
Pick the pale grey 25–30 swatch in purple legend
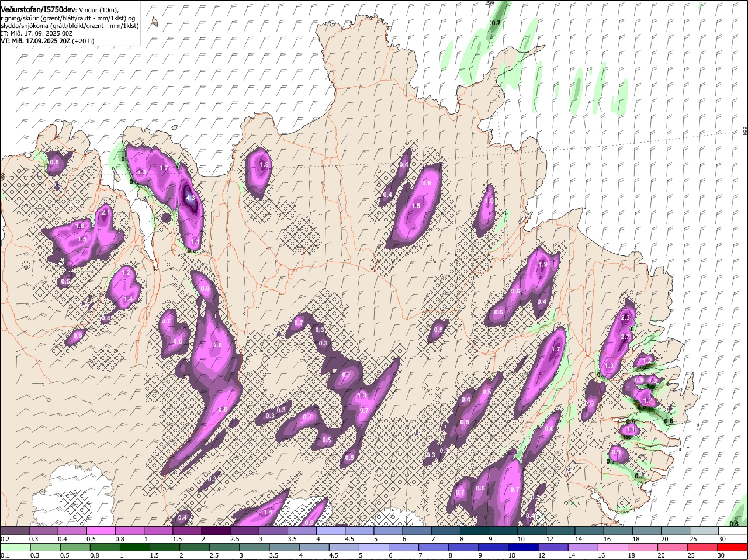click(705, 530)
